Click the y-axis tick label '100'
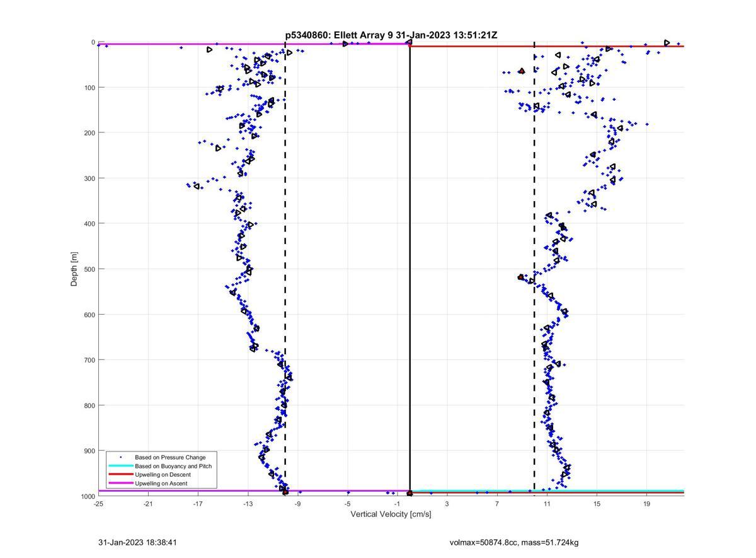The image size is (756, 558). 89,88
